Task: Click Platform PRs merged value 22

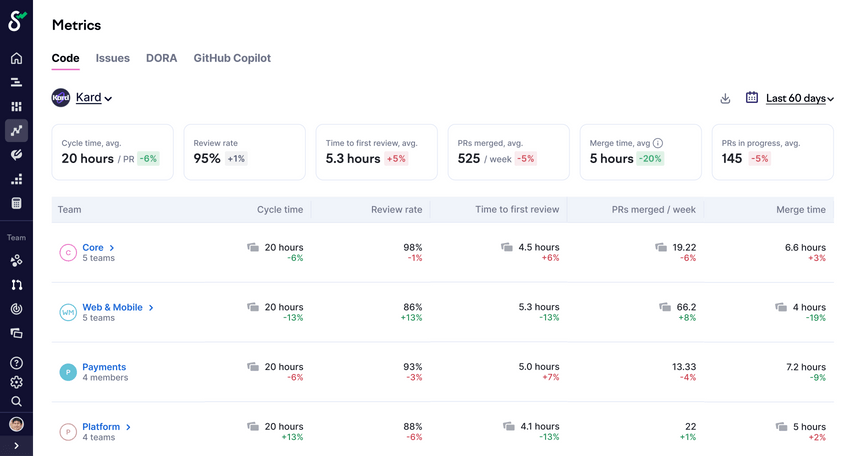Action: coord(690,427)
